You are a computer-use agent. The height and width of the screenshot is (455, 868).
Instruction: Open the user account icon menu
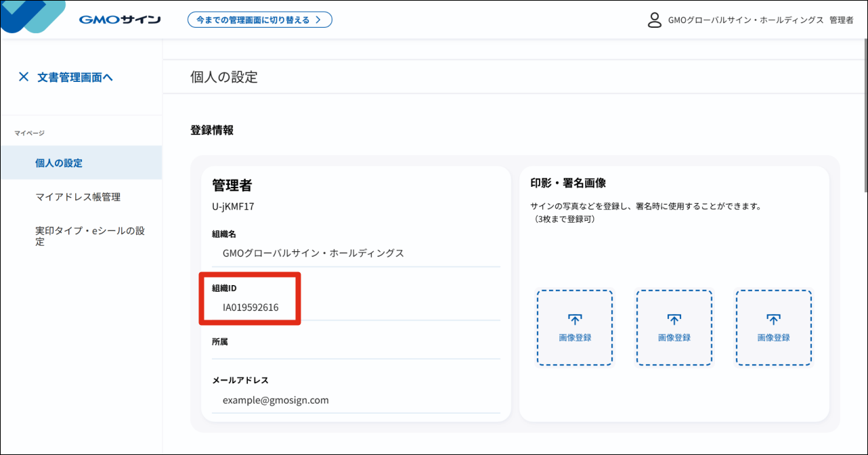coord(654,20)
